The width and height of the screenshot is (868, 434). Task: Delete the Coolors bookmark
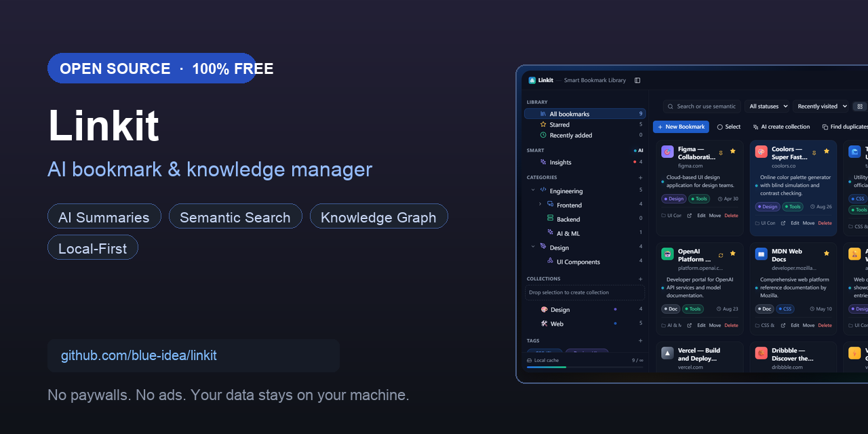(x=825, y=223)
